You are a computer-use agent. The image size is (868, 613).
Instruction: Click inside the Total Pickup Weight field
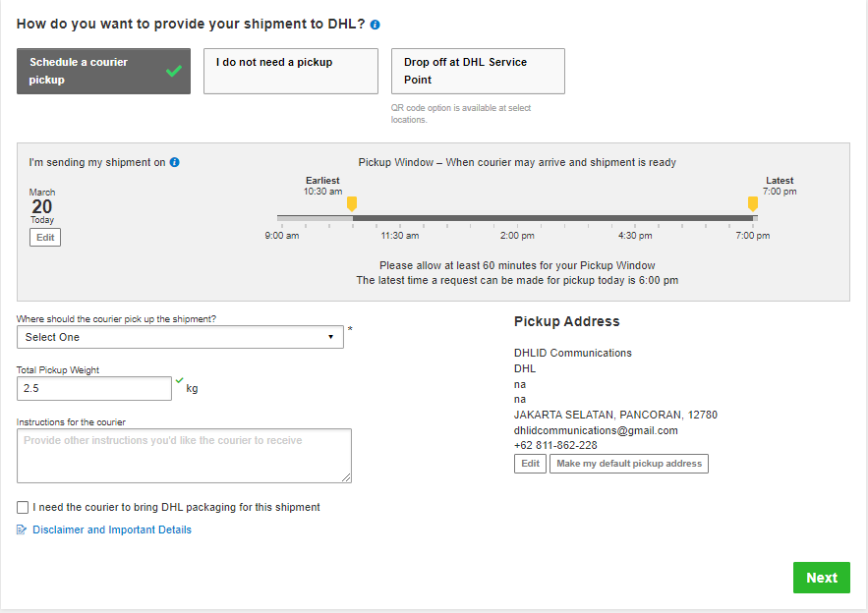tap(93, 389)
